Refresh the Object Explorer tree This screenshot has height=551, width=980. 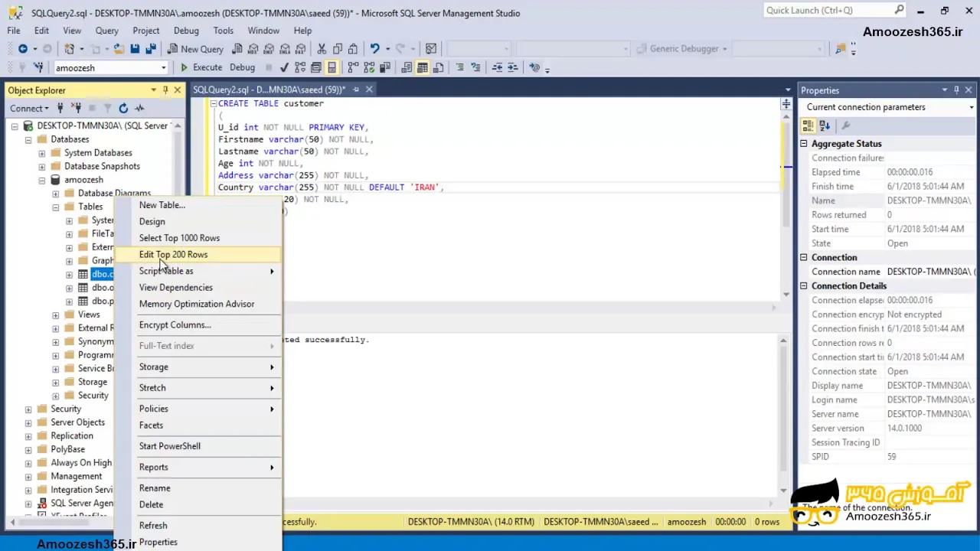tap(123, 108)
